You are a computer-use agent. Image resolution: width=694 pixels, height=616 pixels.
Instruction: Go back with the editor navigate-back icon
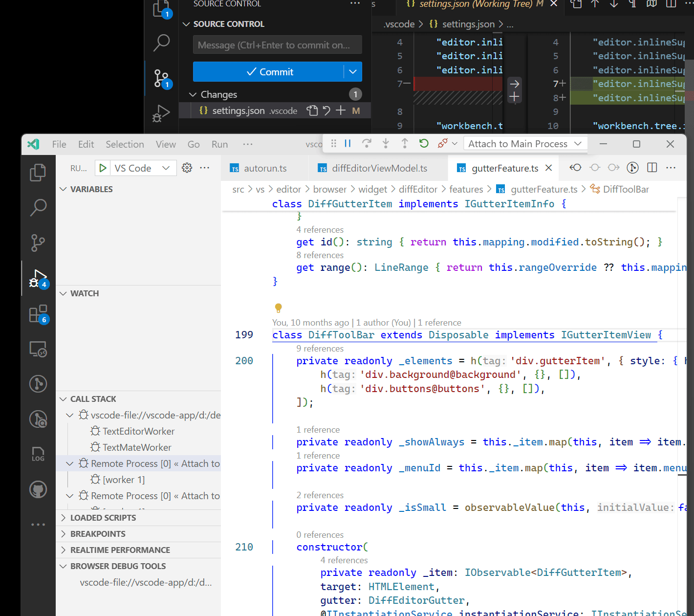tap(576, 168)
